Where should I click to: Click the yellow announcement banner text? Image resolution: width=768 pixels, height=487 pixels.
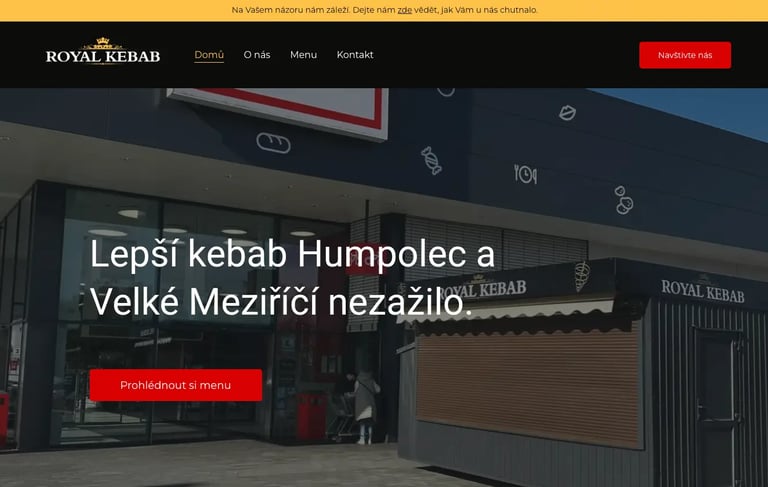[x=384, y=10]
